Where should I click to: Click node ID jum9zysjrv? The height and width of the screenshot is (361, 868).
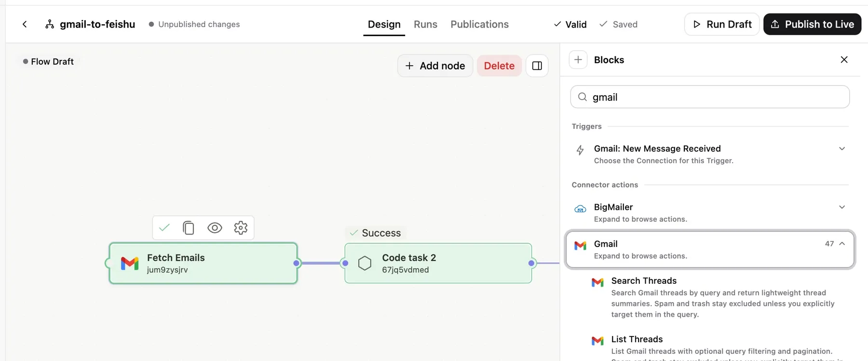click(x=167, y=270)
